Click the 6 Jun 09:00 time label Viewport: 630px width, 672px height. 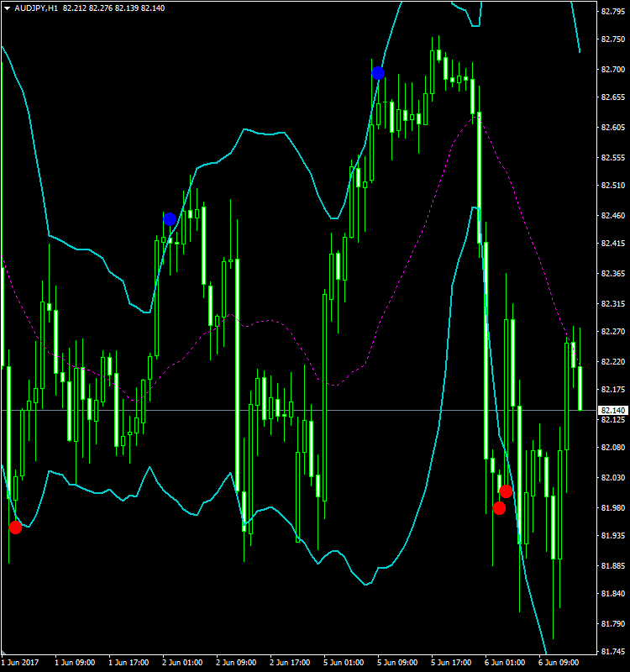[x=559, y=663]
